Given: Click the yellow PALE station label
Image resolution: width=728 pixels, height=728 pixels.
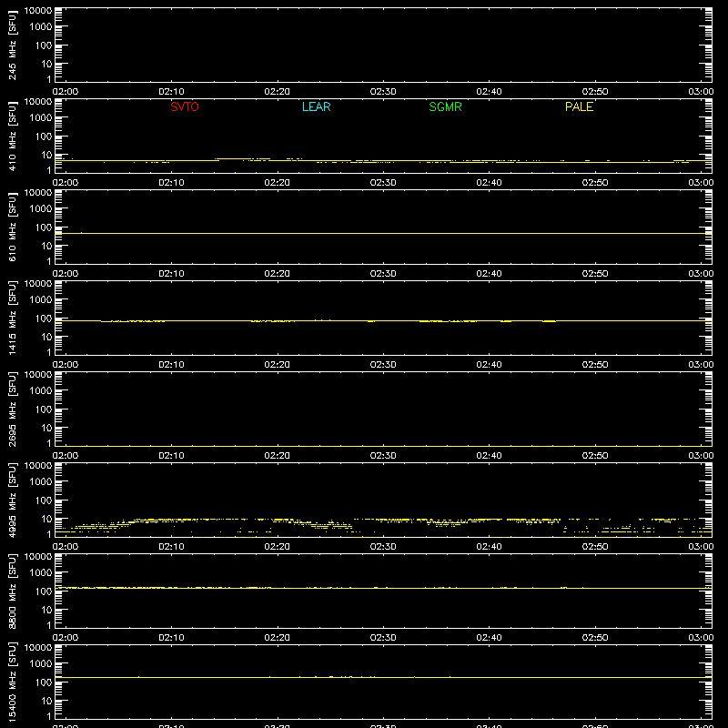Looking at the screenshot, I should coord(579,106).
